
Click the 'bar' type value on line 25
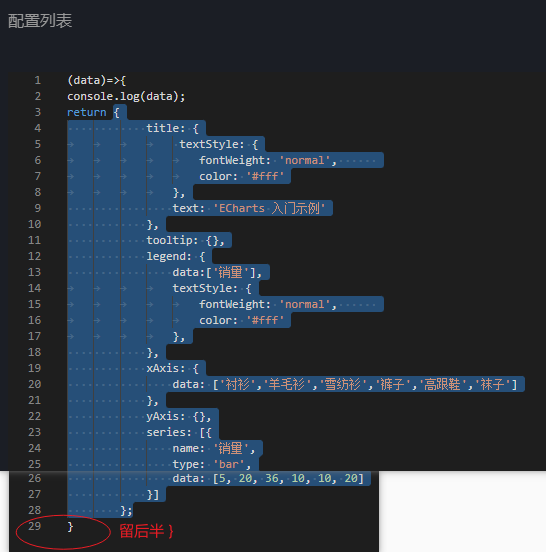[229, 464]
